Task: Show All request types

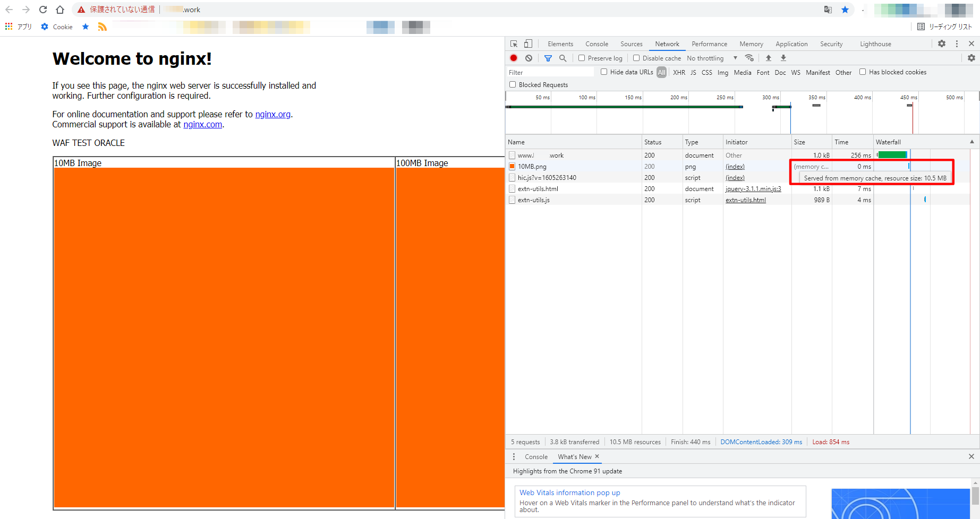Action: (x=661, y=72)
